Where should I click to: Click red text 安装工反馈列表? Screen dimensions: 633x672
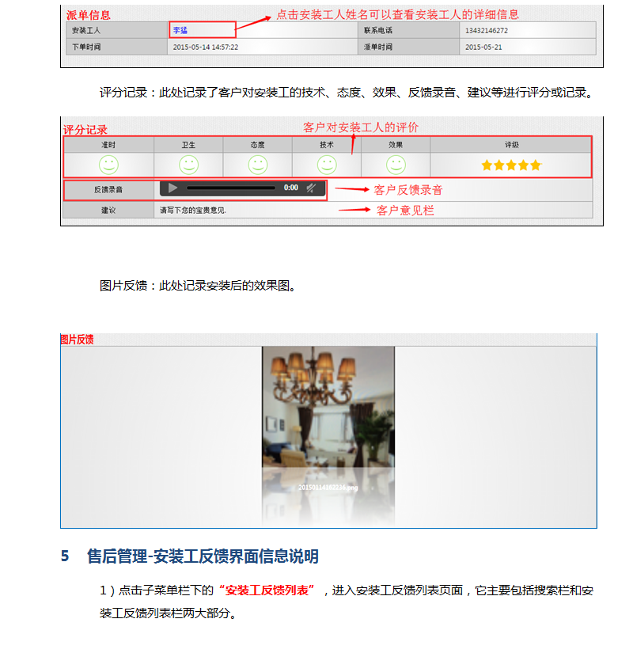267,590
